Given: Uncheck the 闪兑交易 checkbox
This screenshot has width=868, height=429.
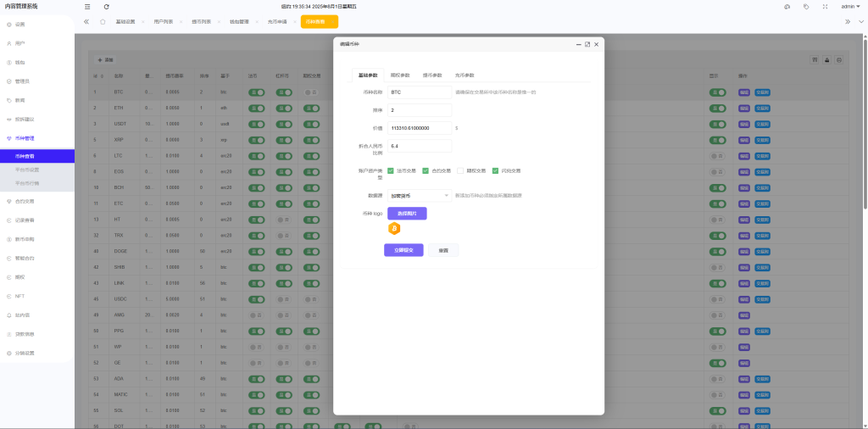Looking at the screenshot, I should (494, 170).
